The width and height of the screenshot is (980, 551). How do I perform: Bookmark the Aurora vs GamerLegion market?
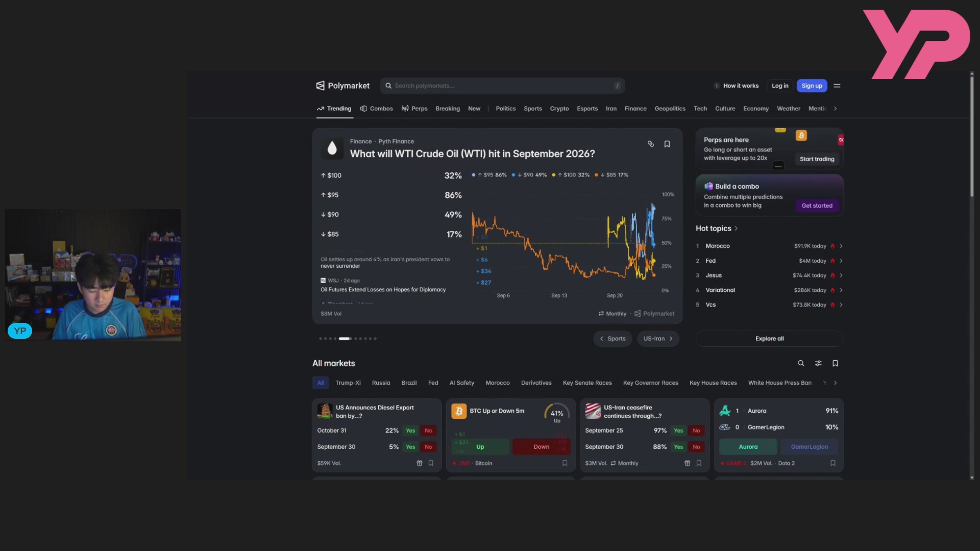coord(833,463)
